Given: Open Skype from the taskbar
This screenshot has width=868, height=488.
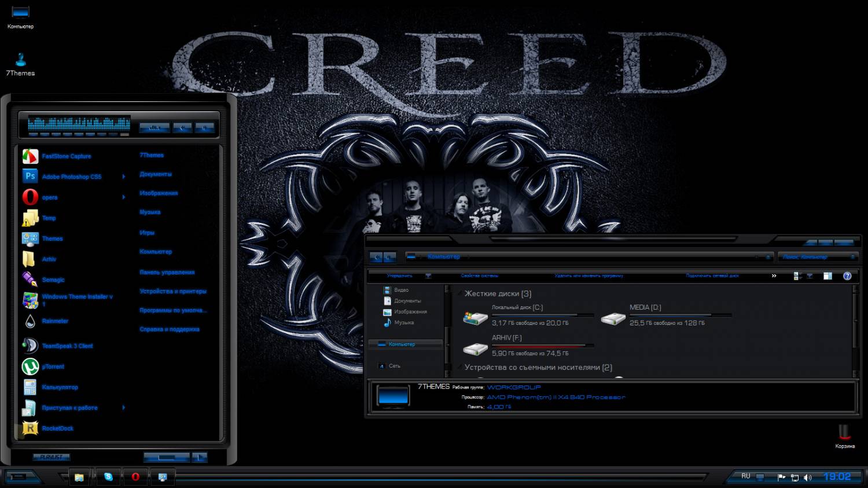Looking at the screenshot, I should coord(108,477).
